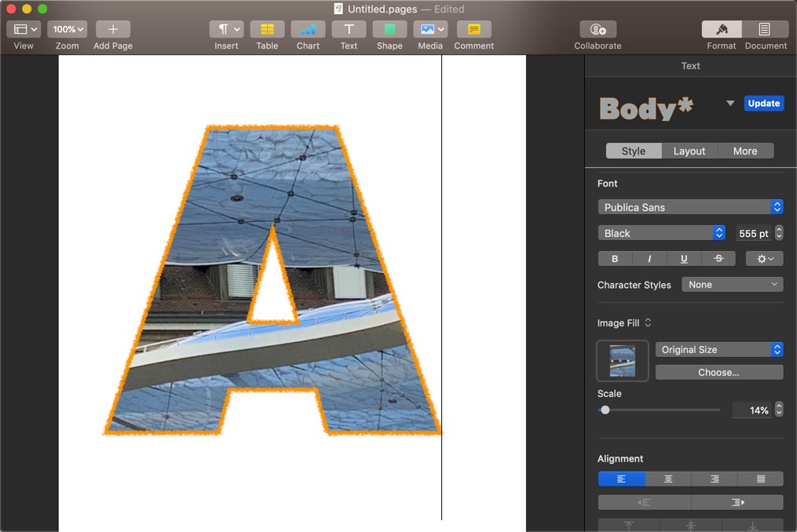Click the font size stepper arrows
Viewport: 797px width, 532px height.
pyautogui.click(x=779, y=233)
